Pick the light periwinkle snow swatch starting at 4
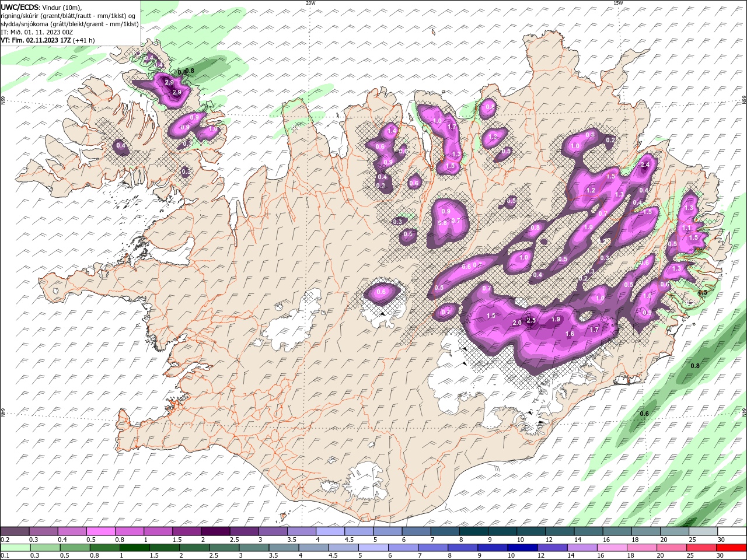747x560 pixels. coord(329,531)
